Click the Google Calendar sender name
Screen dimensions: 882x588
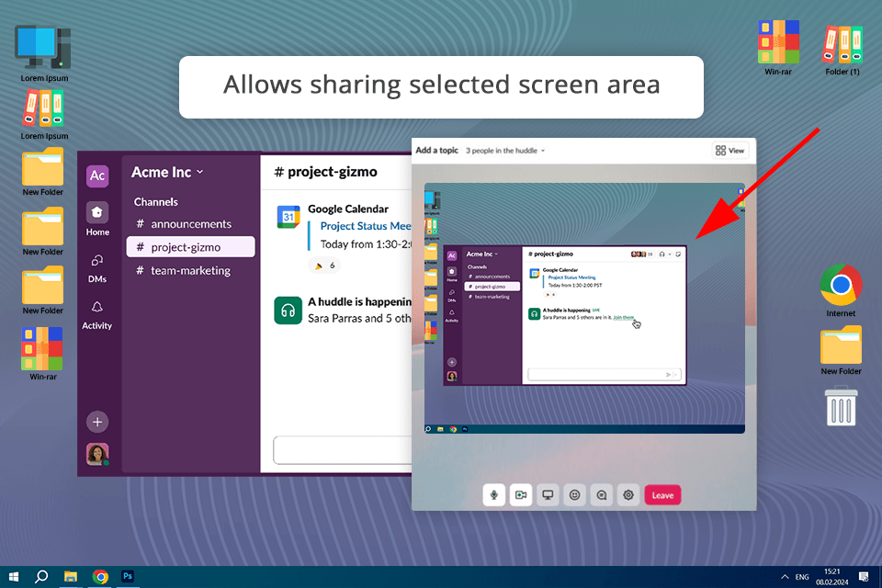tap(348, 209)
